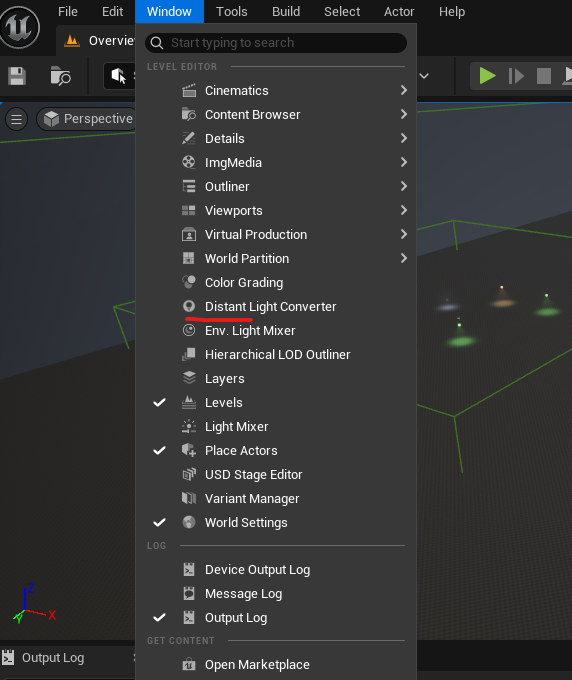Choose Open Marketplace menu entry
Image resolution: width=572 pixels, height=680 pixels.
[276, 664]
